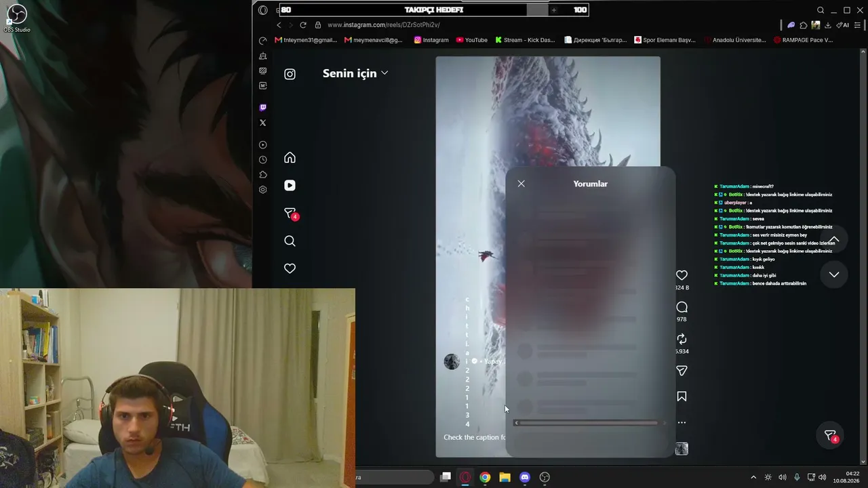Click the 'Check the caption' reel text
This screenshot has height=488, width=868.
475,437
